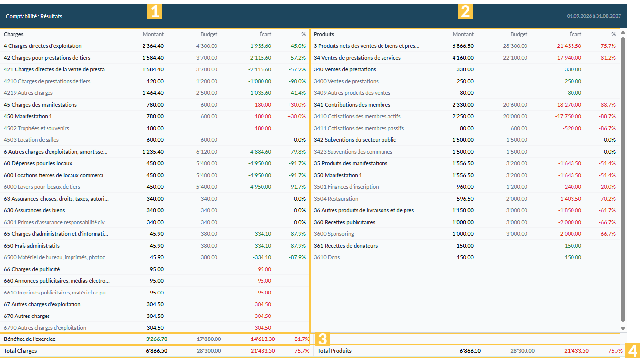Click the Total Produits summary row
Viewport: 644px width, 362px height.
[467, 351]
